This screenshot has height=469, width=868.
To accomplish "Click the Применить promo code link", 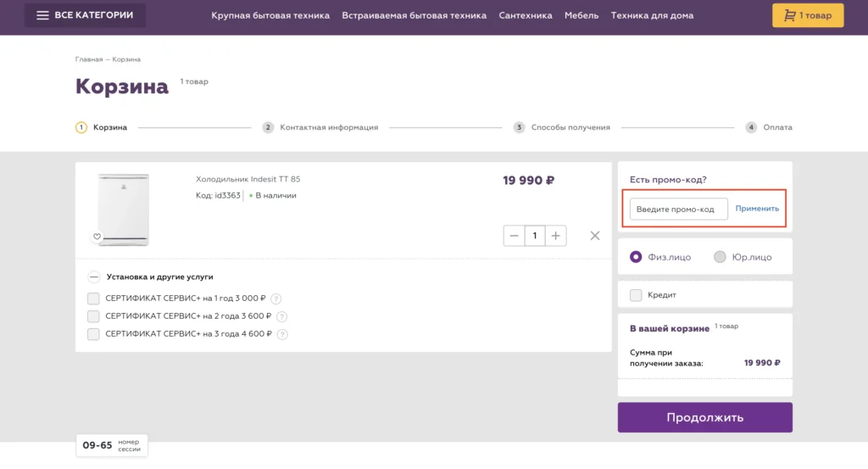I will pos(756,209).
